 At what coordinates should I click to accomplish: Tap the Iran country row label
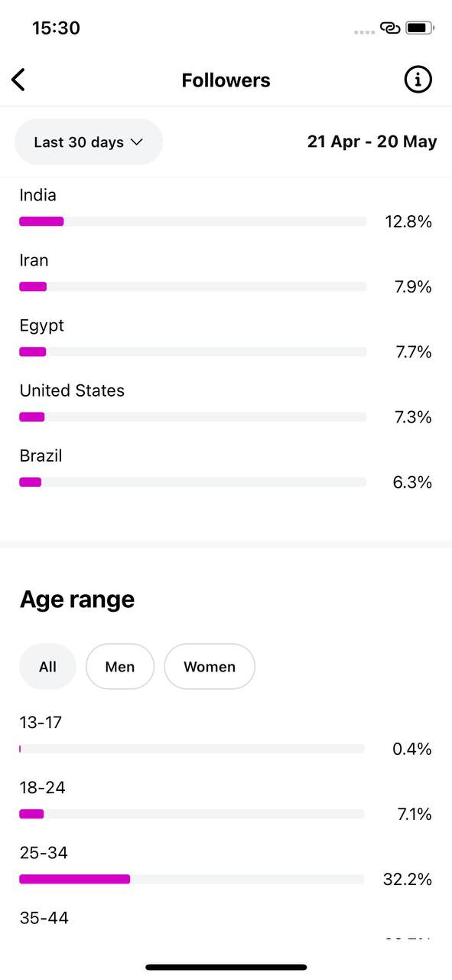pyautogui.click(x=34, y=260)
